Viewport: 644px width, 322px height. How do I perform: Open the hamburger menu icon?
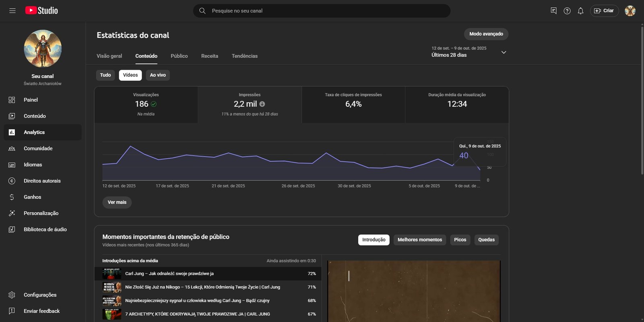click(x=12, y=10)
